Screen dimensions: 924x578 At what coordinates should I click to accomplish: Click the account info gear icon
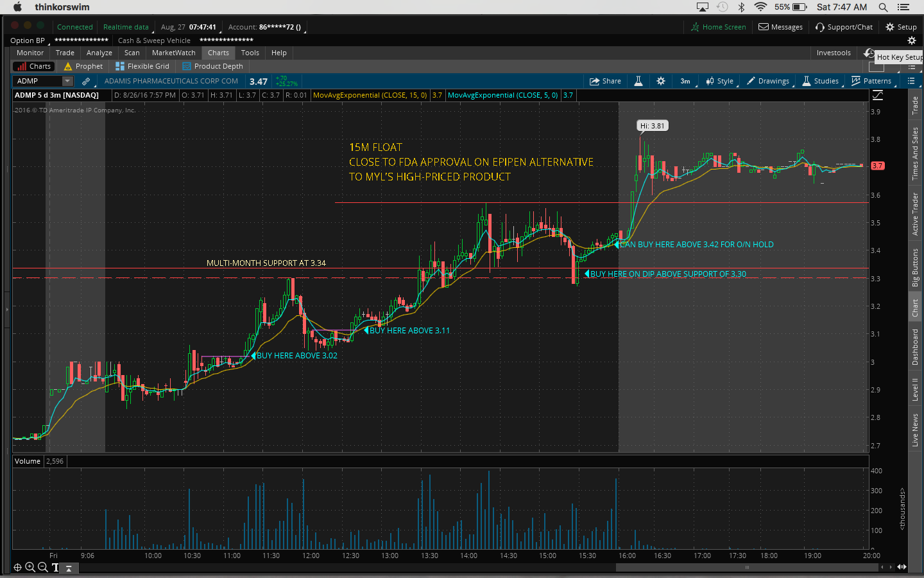pyautogui.click(x=911, y=40)
